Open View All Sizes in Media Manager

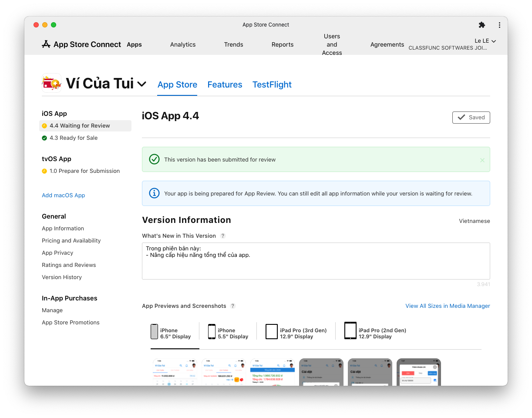click(448, 306)
